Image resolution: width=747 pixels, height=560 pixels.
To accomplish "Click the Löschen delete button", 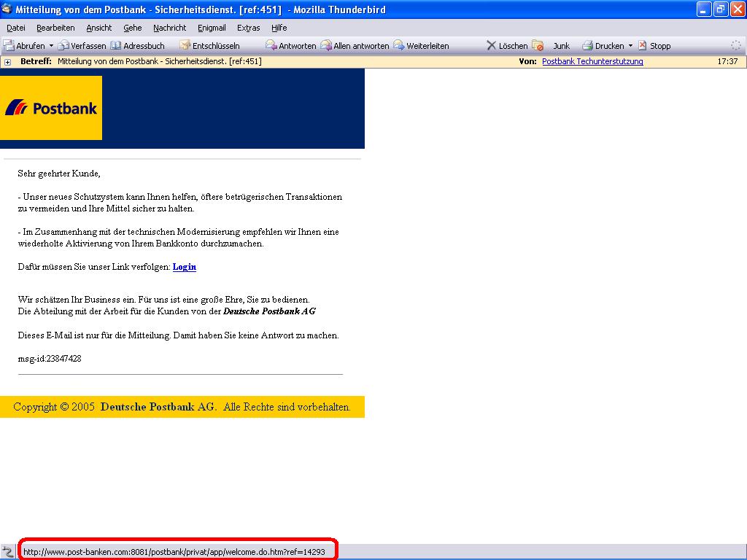I will pos(507,46).
